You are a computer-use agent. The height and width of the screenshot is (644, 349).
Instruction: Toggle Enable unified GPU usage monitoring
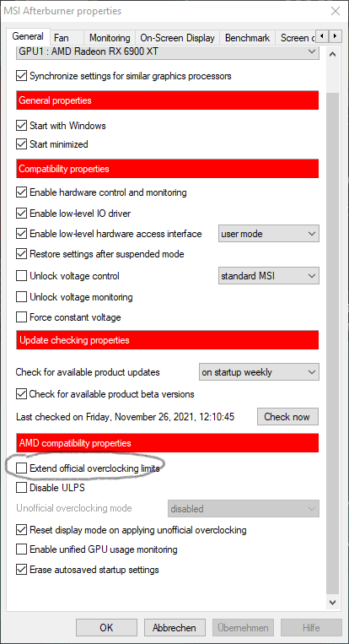[21, 549]
